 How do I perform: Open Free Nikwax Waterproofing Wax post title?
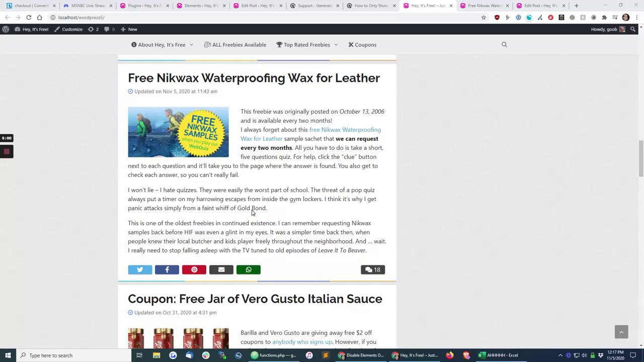(254, 78)
